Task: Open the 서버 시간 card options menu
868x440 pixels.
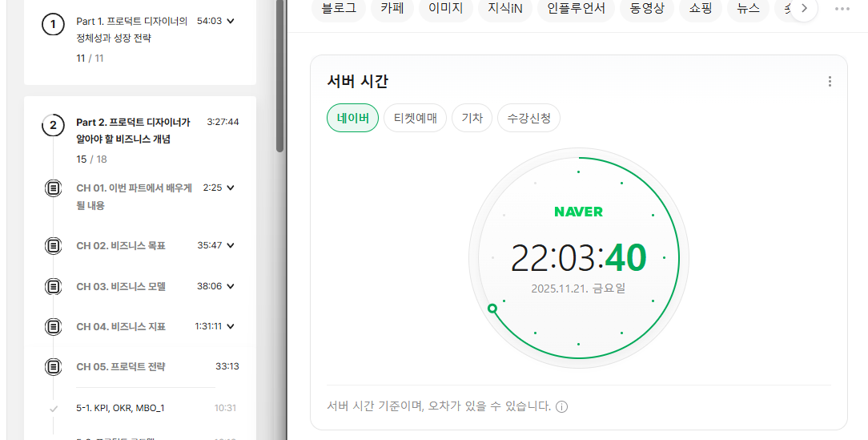Action: tap(830, 82)
